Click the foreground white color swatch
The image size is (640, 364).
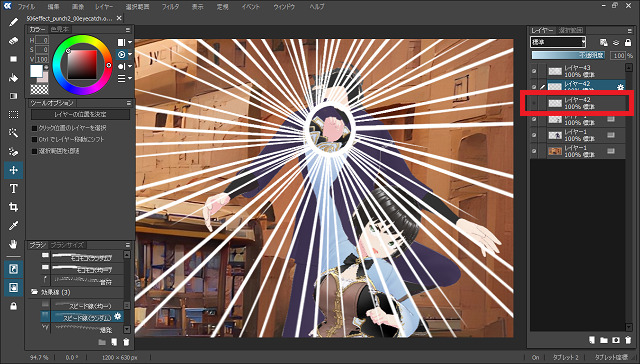[36, 71]
